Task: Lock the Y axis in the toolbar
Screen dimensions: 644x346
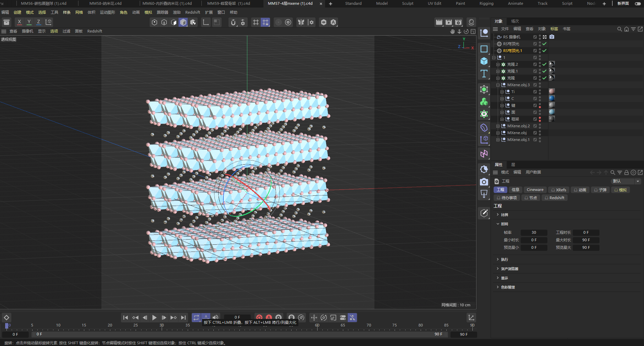Action: click(29, 22)
